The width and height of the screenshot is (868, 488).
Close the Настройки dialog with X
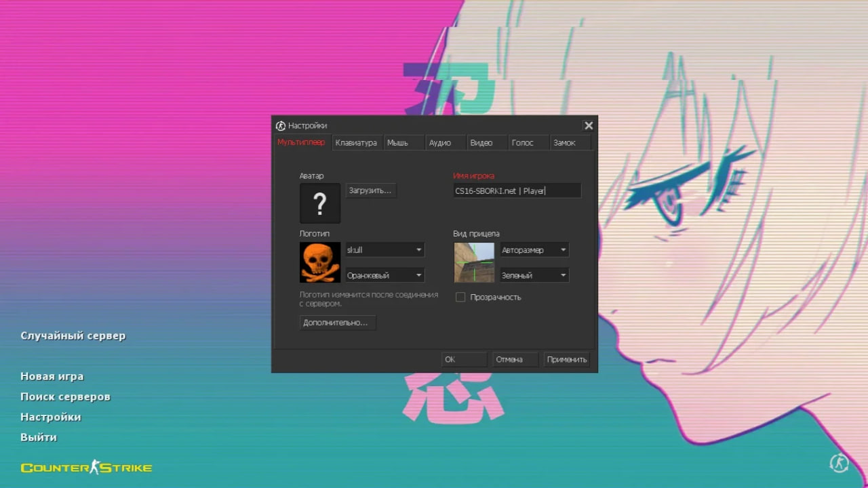tap(588, 125)
